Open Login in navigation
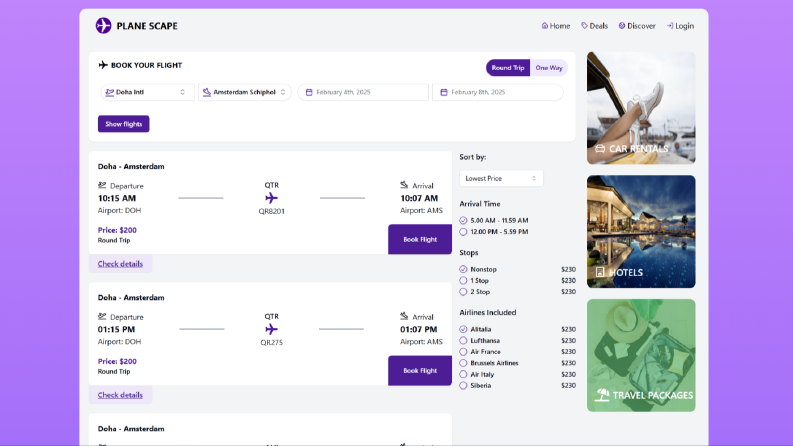793x446 pixels. click(x=681, y=26)
